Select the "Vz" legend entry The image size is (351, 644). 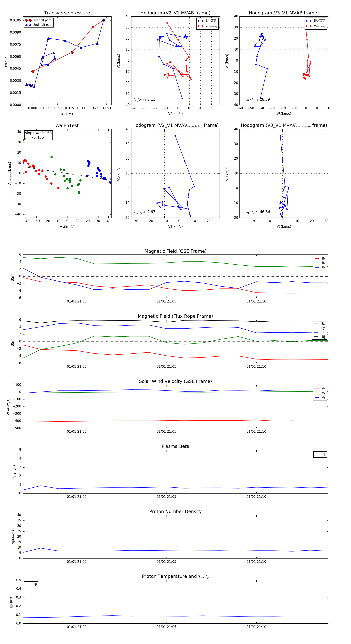pyautogui.click(x=320, y=398)
